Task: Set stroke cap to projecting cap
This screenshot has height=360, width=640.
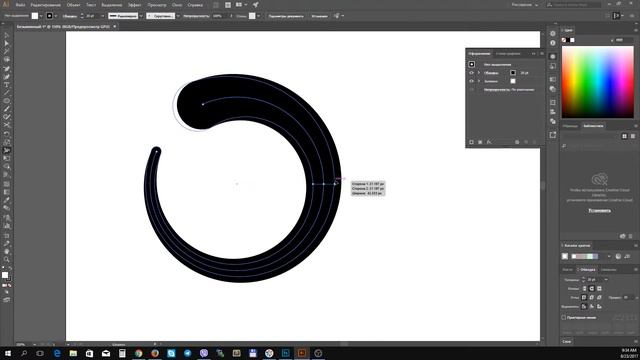Action: click(x=599, y=289)
